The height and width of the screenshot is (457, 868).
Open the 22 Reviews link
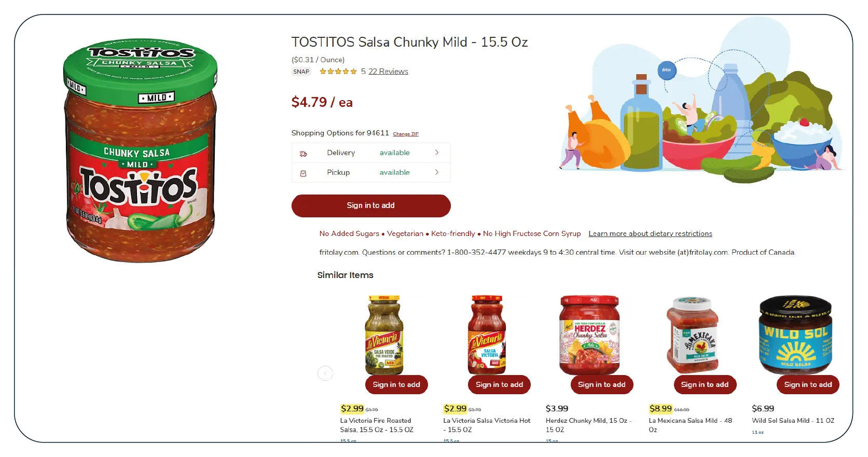[x=388, y=72]
